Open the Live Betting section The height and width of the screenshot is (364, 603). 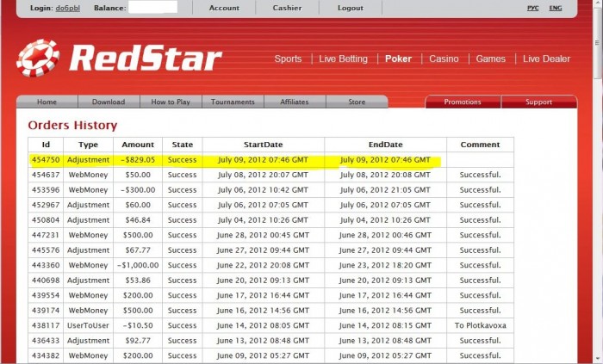click(x=343, y=59)
